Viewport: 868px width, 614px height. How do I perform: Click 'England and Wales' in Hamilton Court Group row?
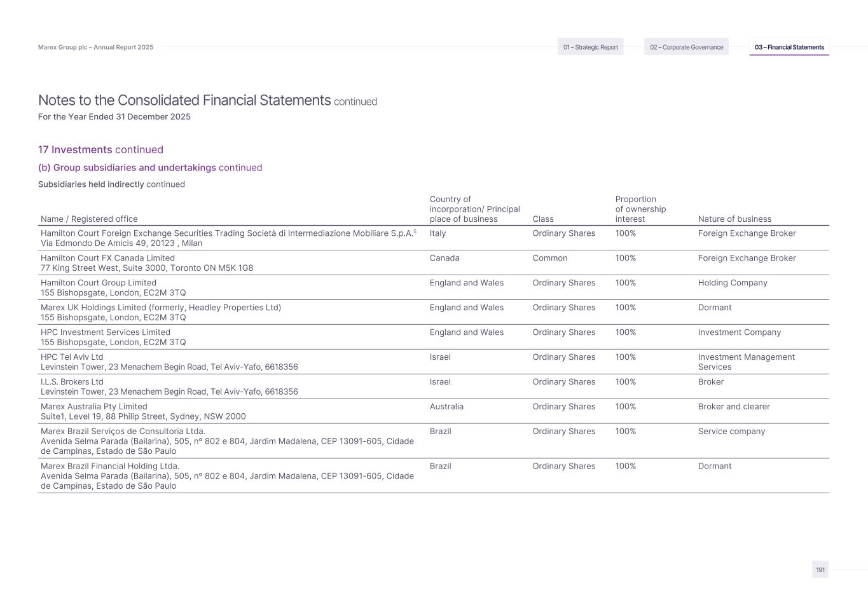click(x=467, y=283)
